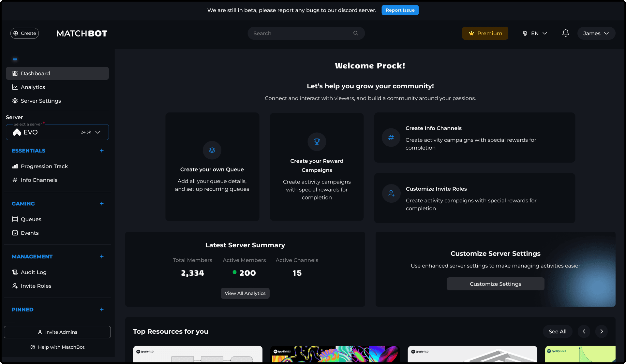Open the James account dropdown
This screenshot has width=626, height=364.
tap(596, 33)
